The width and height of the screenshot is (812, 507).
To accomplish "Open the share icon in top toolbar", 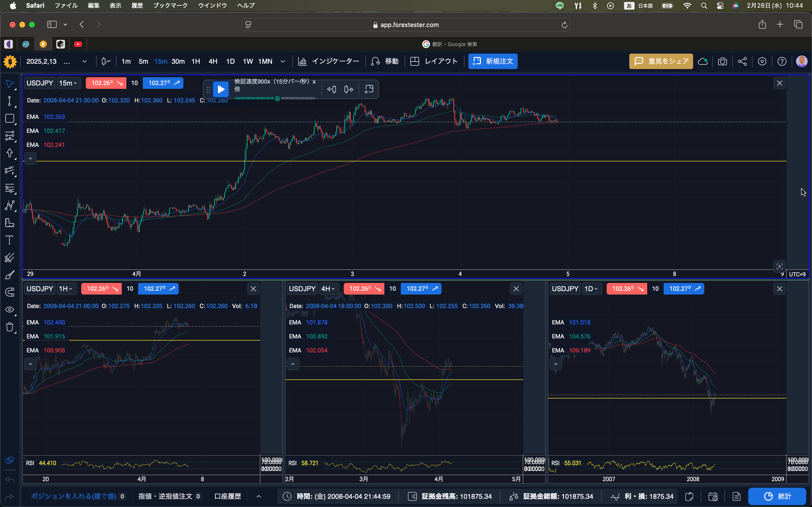I will click(x=742, y=61).
